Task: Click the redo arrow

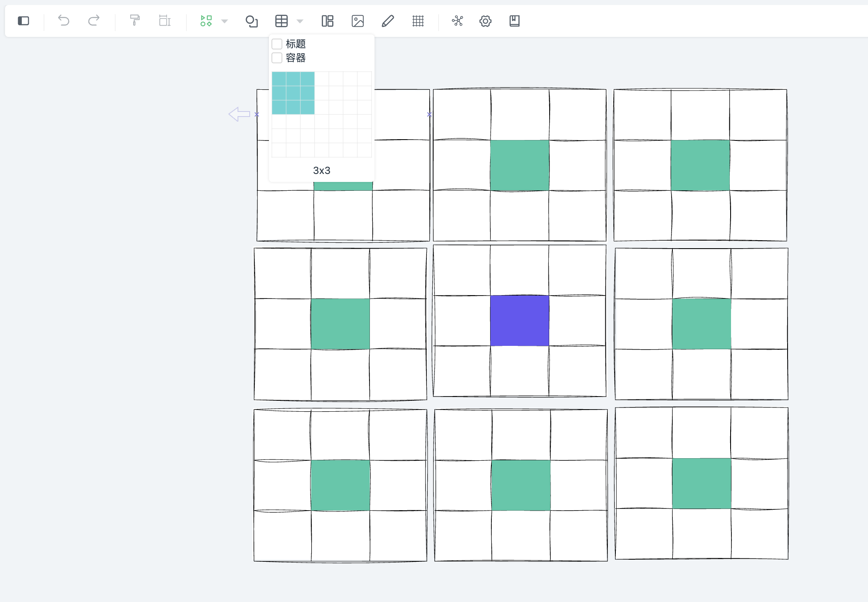Action: click(94, 21)
